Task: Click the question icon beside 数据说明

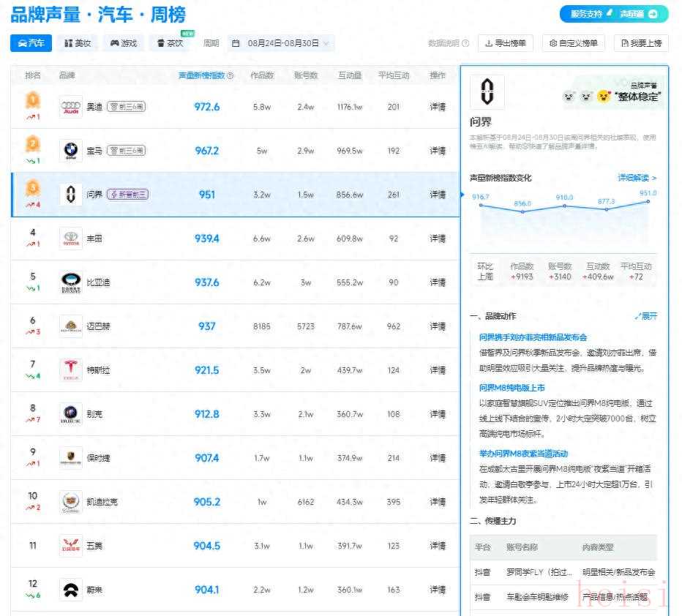Action: pos(465,43)
